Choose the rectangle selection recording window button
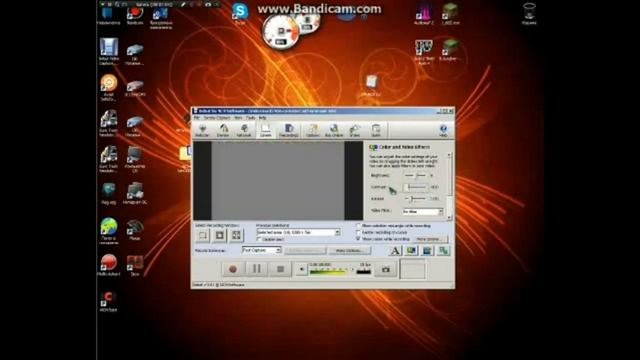 (x=202, y=235)
